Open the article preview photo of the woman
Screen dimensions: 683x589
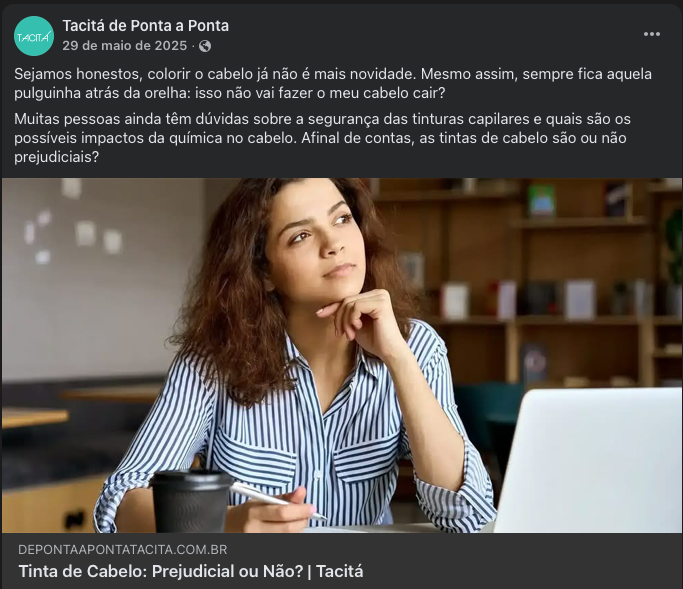click(342, 355)
